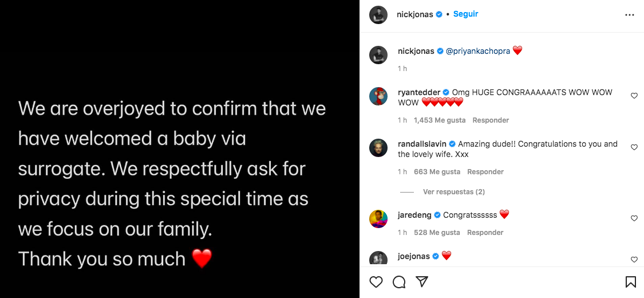
Task: Reply to ryantedder's comment
Action: tap(491, 120)
